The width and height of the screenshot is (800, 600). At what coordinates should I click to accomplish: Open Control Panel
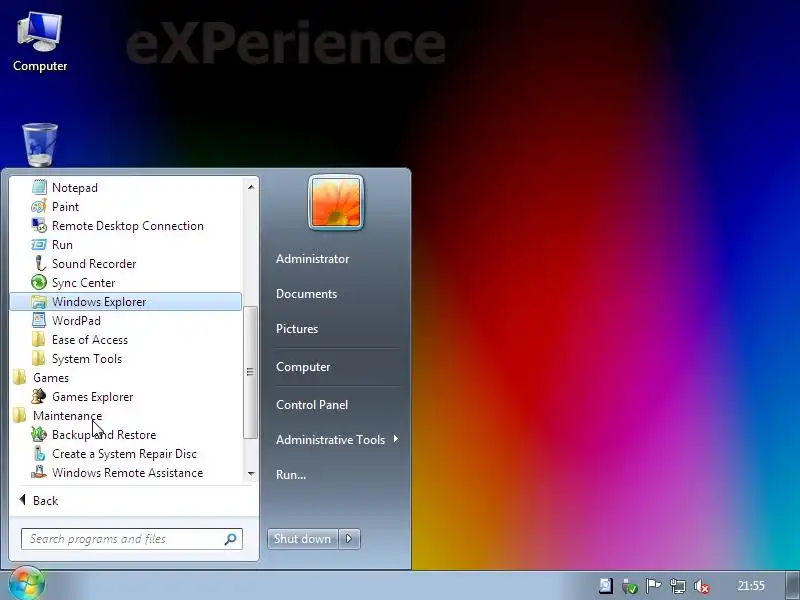(x=312, y=405)
